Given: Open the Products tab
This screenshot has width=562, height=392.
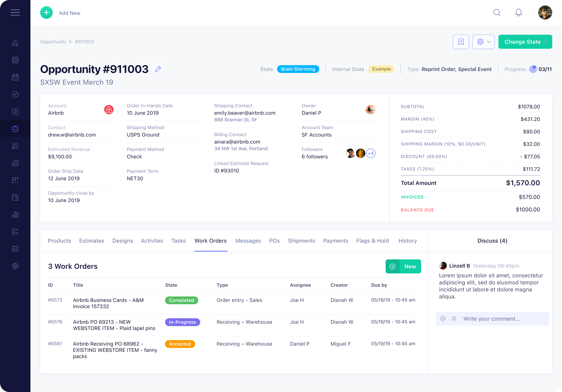Looking at the screenshot, I should 60,241.
